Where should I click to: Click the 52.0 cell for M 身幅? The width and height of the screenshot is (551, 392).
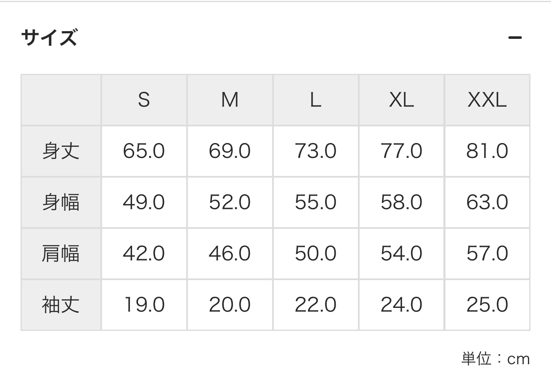[230, 202]
